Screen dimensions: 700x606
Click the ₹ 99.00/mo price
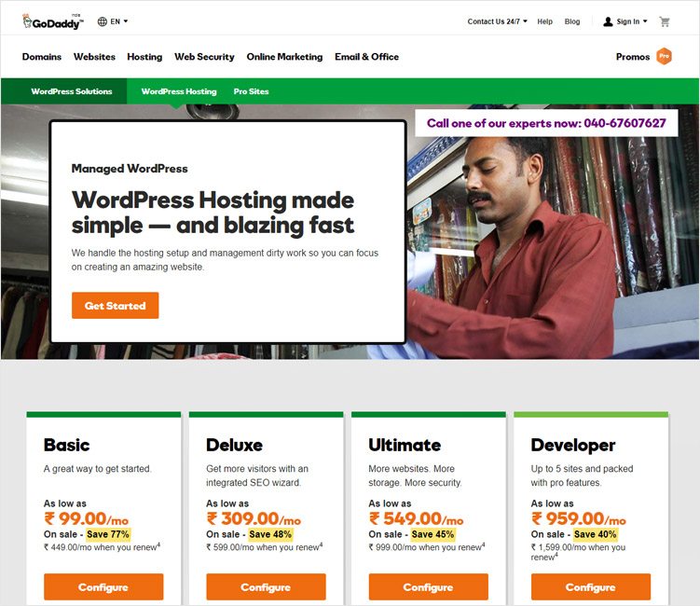click(86, 518)
